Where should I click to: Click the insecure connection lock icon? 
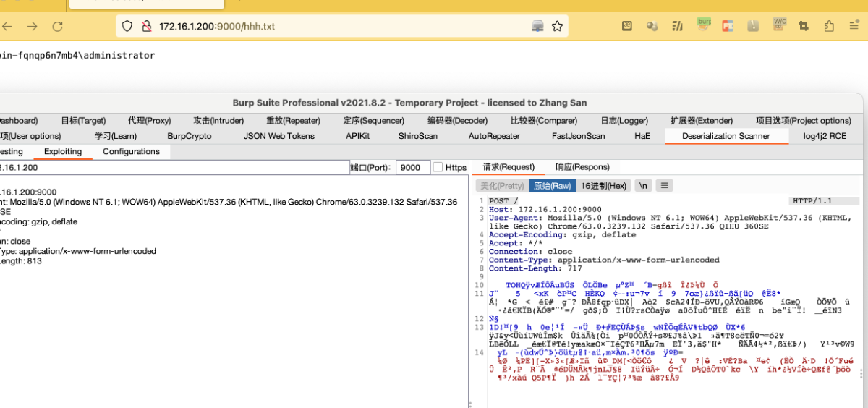coord(146,26)
